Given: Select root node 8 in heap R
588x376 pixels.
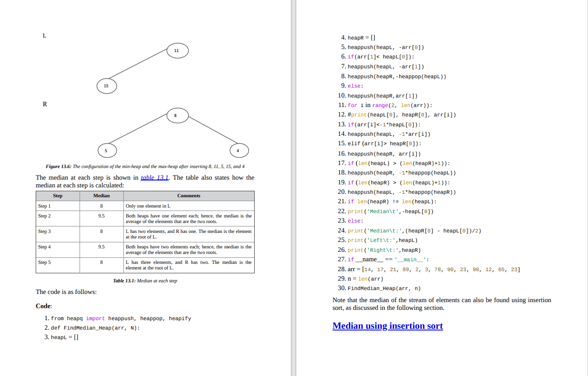Looking at the screenshot, I should pos(175,116).
